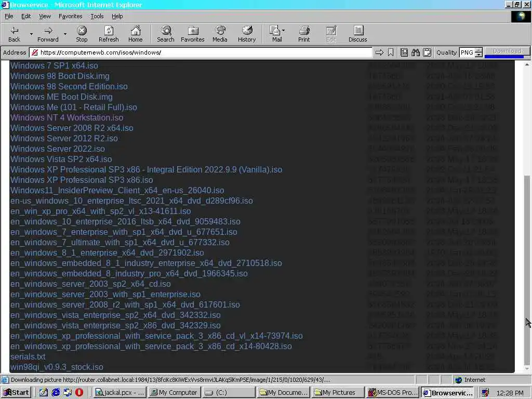Screen dimensions: 532x399
Task: Switch to the (C:) taskbar window
Action: 229,393
